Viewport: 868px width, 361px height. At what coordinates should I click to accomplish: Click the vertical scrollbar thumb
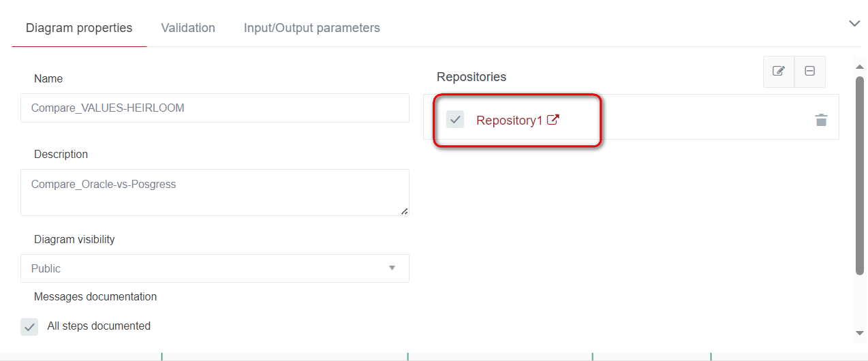[860, 176]
